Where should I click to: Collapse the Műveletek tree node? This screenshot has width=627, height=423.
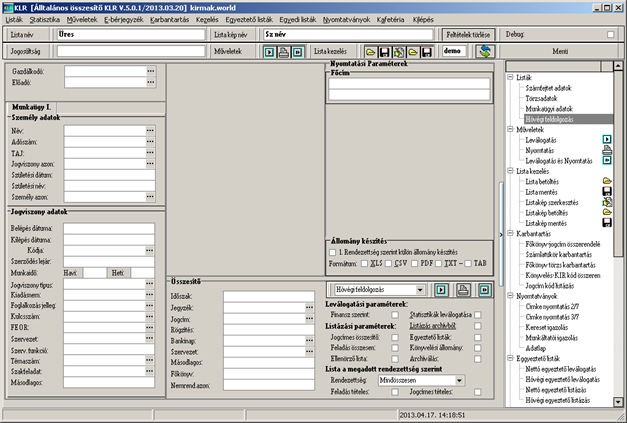510,129
